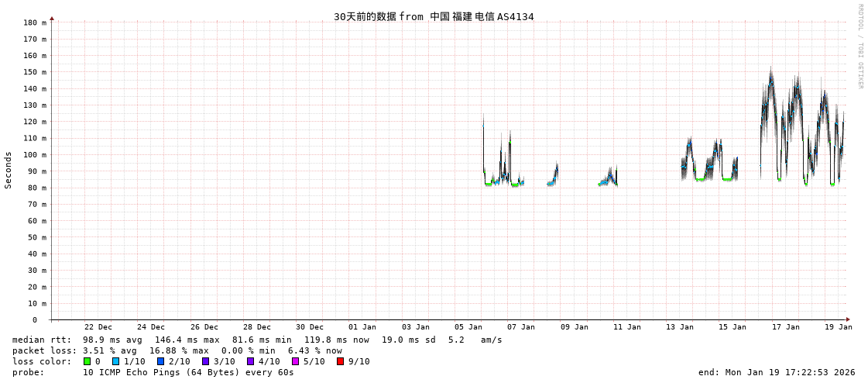The height and width of the screenshot is (383, 868).
Task: Click the 11 Jan x-axis label
Action: click(x=626, y=327)
